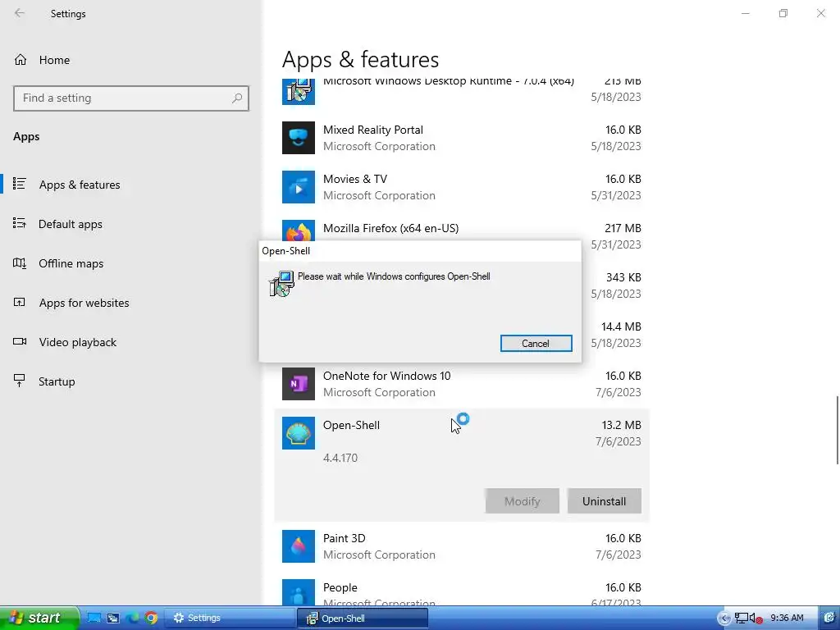
Task: Open the XP-style start button
Action: tap(39, 618)
